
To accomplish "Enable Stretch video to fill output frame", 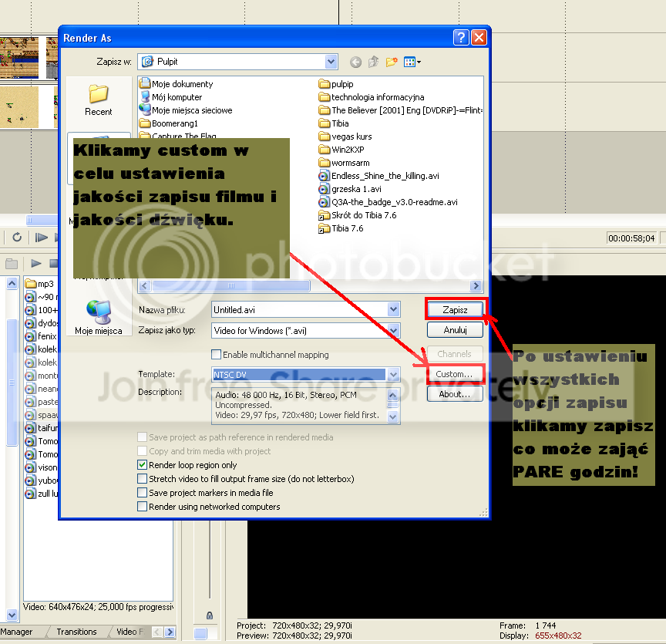I will click(143, 479).
